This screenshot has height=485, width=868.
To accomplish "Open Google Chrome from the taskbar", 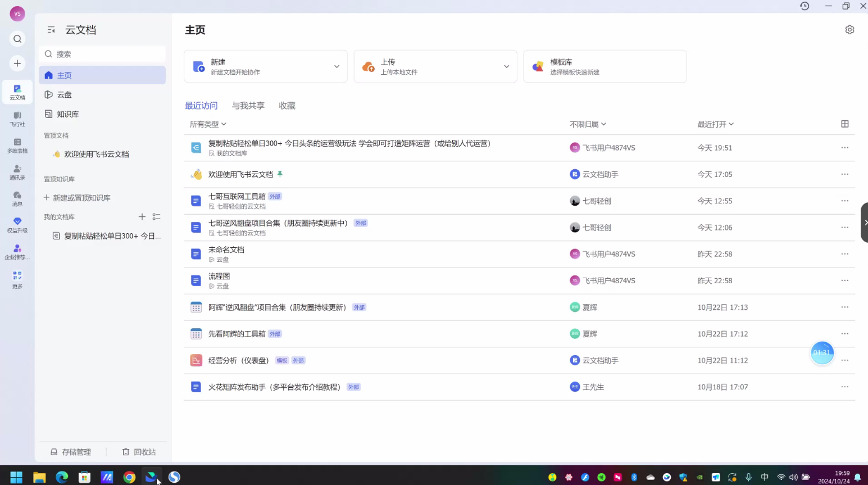I will [x=129, y=477].
